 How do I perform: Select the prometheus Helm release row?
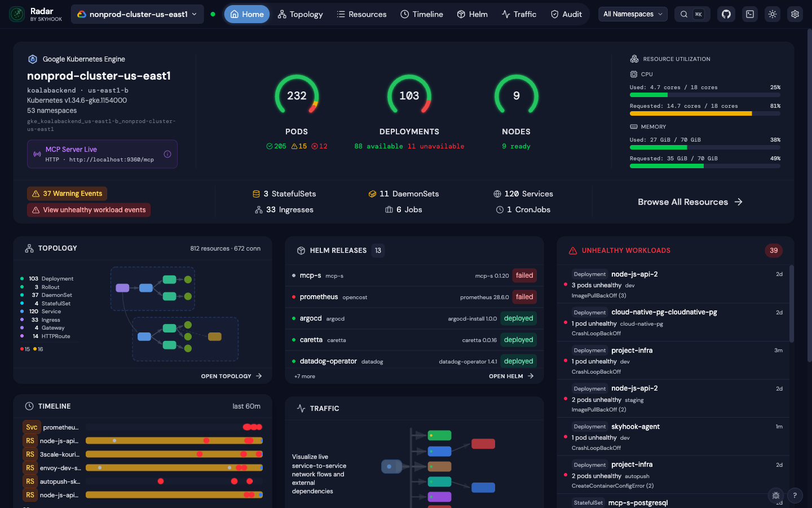pyautogui.click(x=414, y=297)
